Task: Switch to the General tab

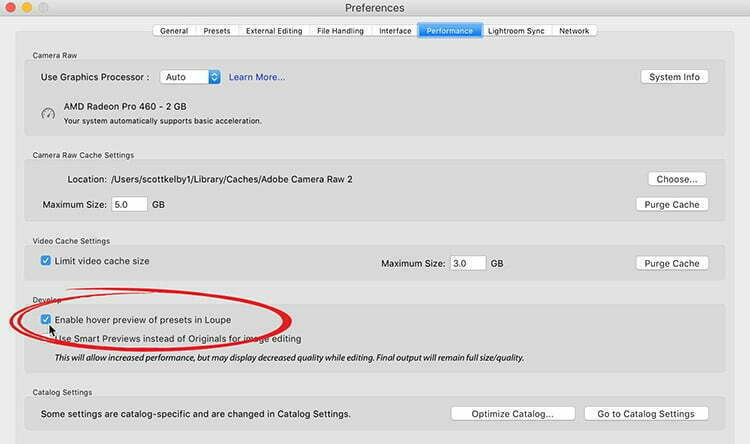Action: 174,31
